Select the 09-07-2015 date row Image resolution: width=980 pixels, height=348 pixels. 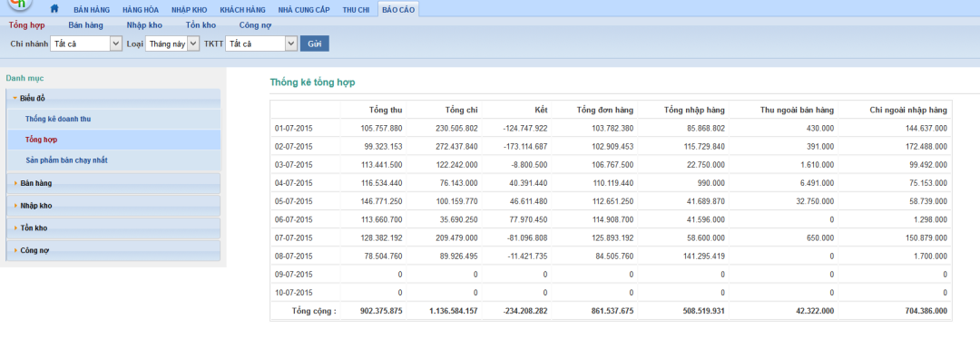click(x=611, y=275)
